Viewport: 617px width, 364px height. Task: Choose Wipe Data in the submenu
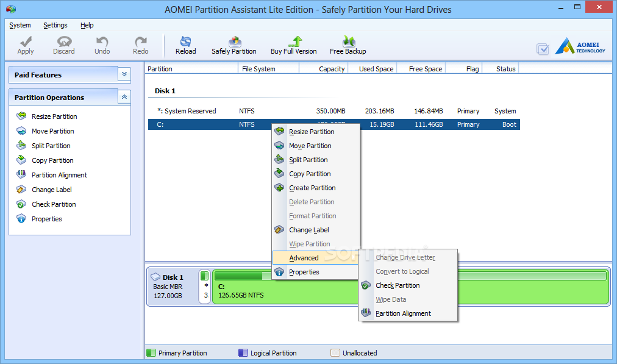408,299
